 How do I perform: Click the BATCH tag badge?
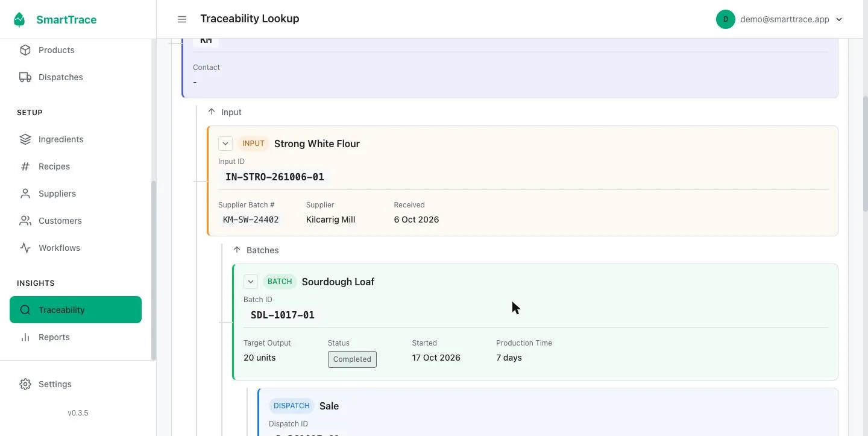(x=280, y=282)
